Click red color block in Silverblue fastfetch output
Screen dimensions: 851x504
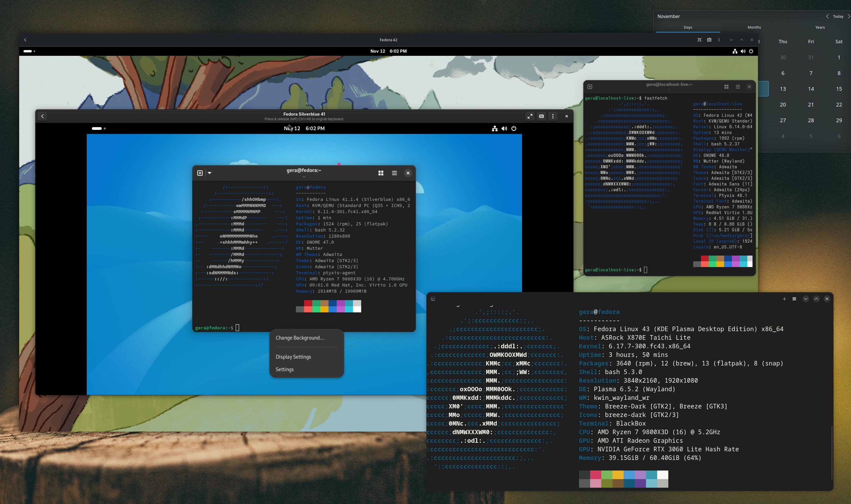(308, 303)
